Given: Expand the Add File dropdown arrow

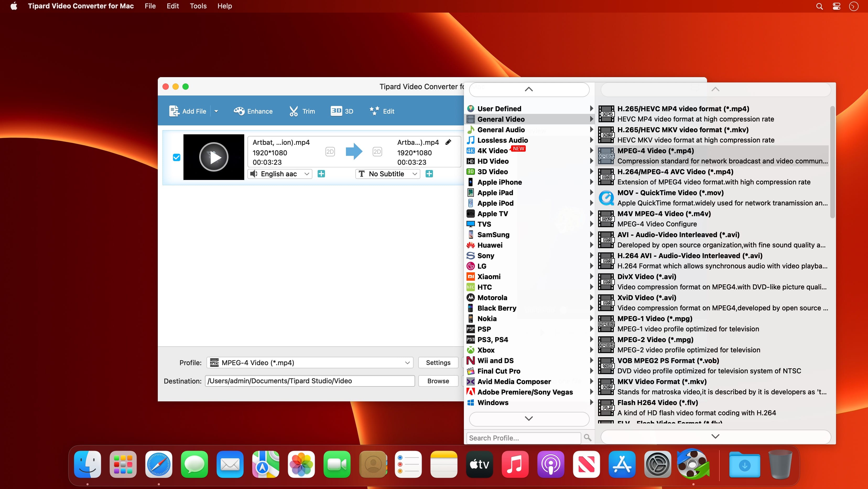Looking at the screenshot, I should click(x=216, y=111).
